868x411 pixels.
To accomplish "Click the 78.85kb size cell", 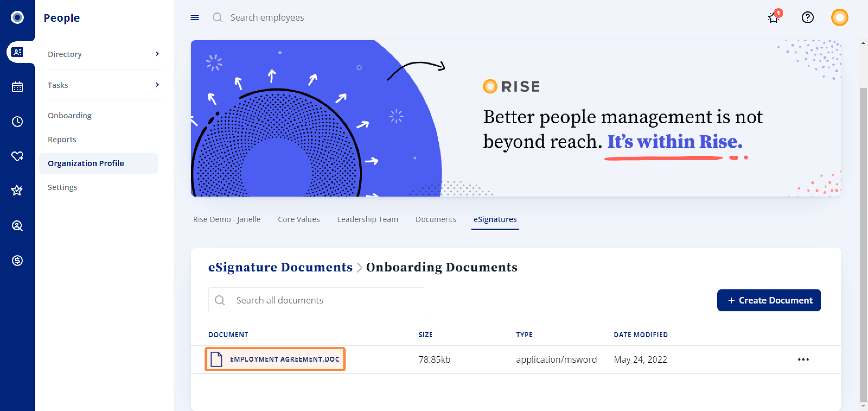I will (x=434, y=359).
